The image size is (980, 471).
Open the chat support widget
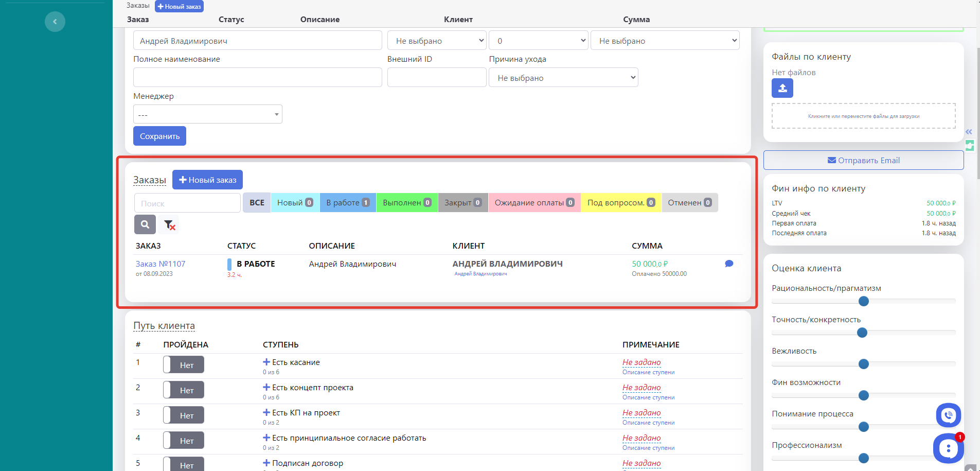[948, 448]
